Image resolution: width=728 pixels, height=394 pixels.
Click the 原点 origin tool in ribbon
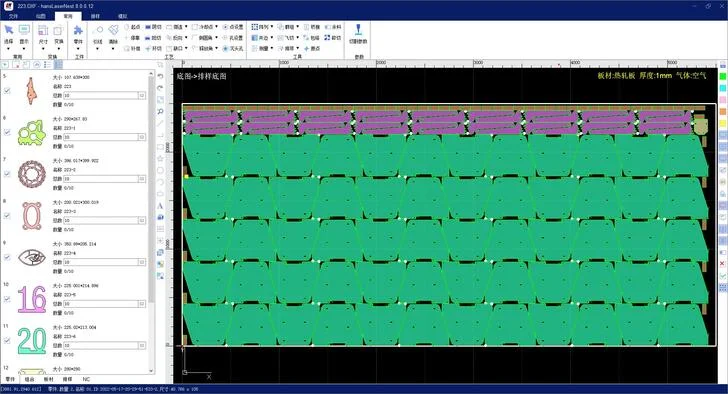tap(312, 48)
